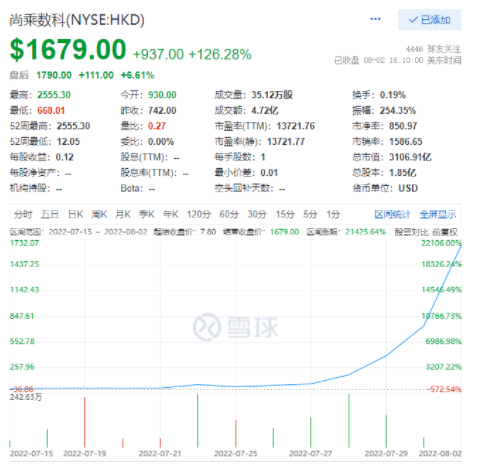Image resolution: width=495 pixels, height=472 pixels.
Task: Click the 已添加 watchlist button
Action: (429, 20)
